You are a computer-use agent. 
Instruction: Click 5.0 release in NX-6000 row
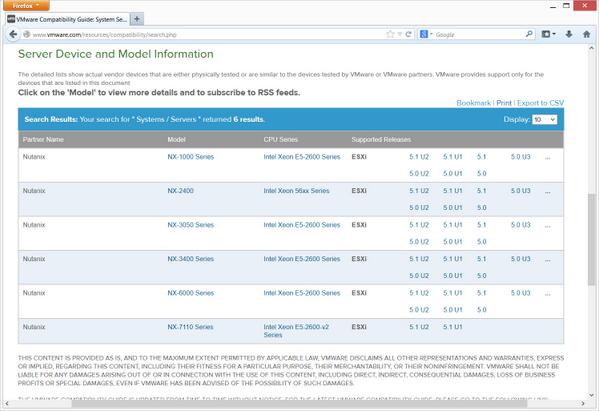pos(481,310)
